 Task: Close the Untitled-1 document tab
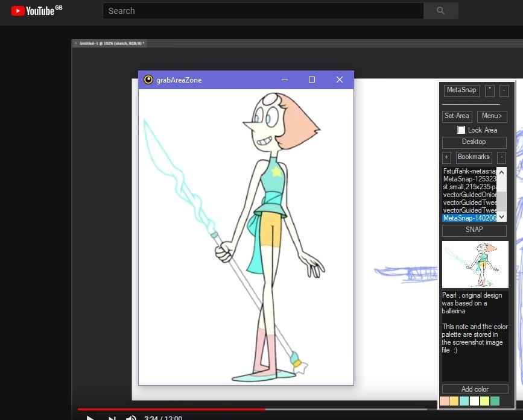(76, 43)
